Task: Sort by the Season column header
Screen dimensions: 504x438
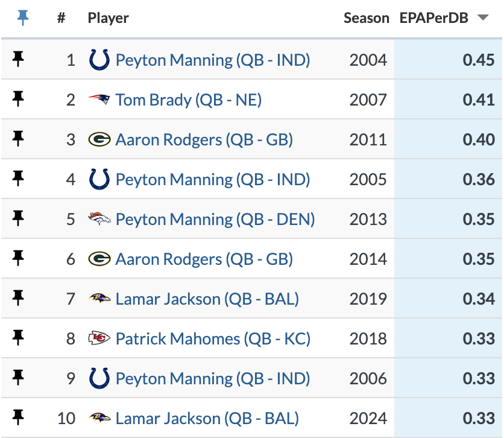Action: coord(366,18)
